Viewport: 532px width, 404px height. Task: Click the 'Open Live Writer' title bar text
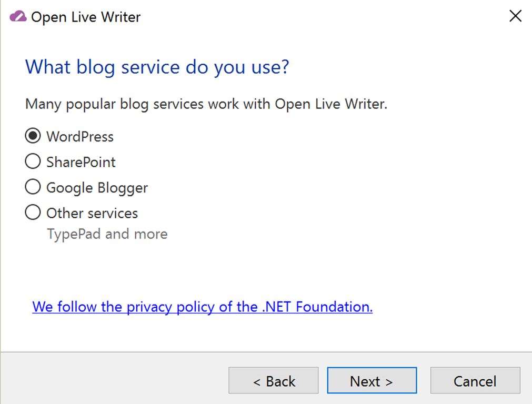86,17
